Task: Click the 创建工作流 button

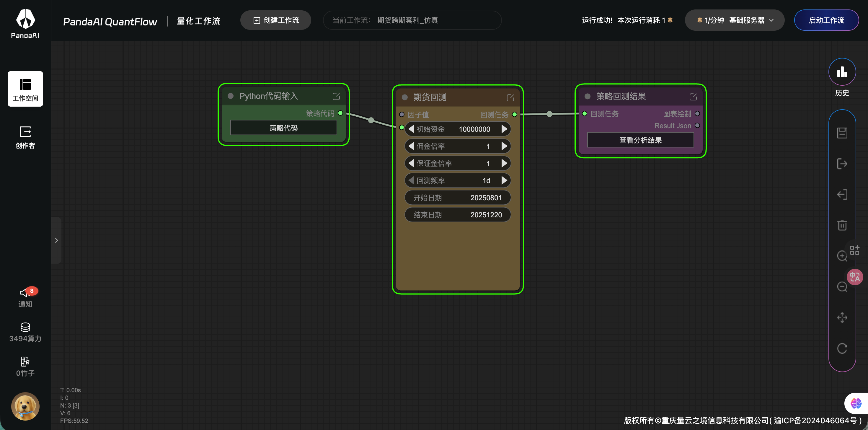Action: [x=276, y=20]
